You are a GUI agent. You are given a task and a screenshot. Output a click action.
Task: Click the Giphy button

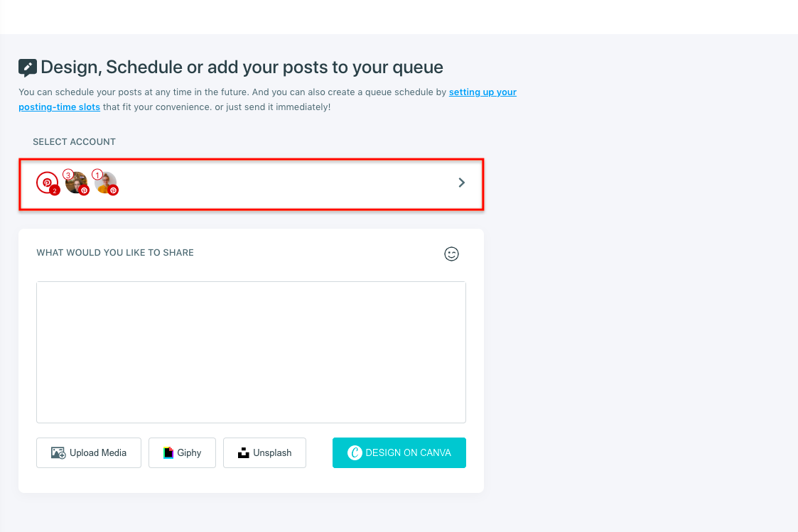pos(182,452)
